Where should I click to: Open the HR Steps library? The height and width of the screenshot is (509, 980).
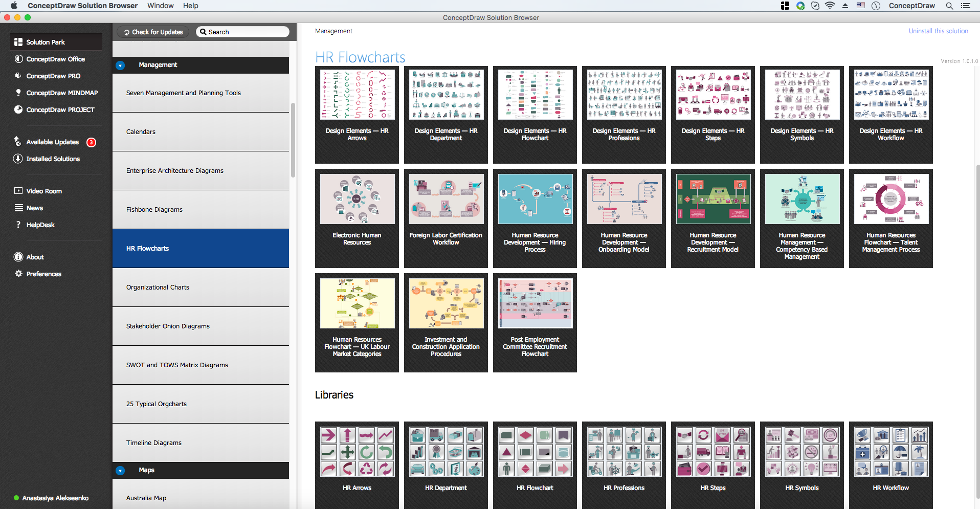point(713,465)
